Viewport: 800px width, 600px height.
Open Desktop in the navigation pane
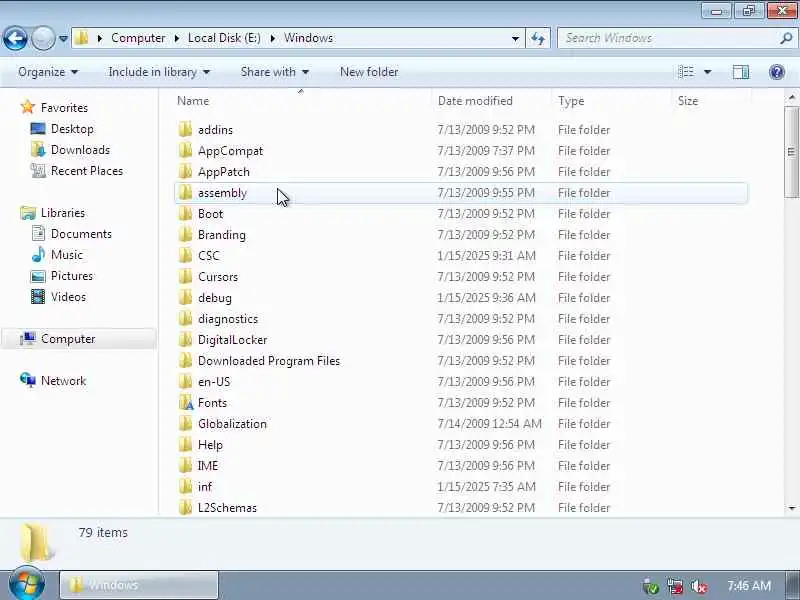click(72, 129)
